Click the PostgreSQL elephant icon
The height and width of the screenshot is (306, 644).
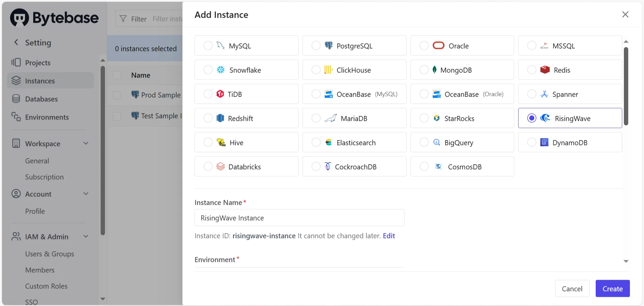pos(329,45)
